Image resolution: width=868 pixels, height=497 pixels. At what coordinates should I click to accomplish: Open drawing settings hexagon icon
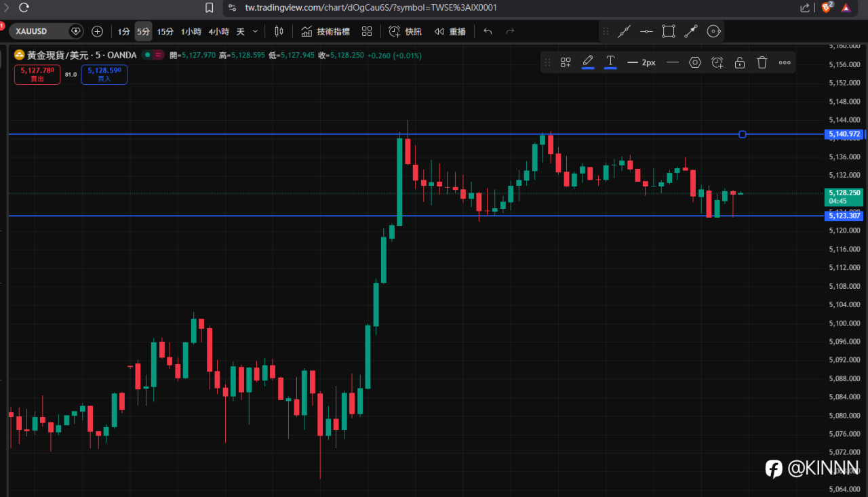coord(695,62)
